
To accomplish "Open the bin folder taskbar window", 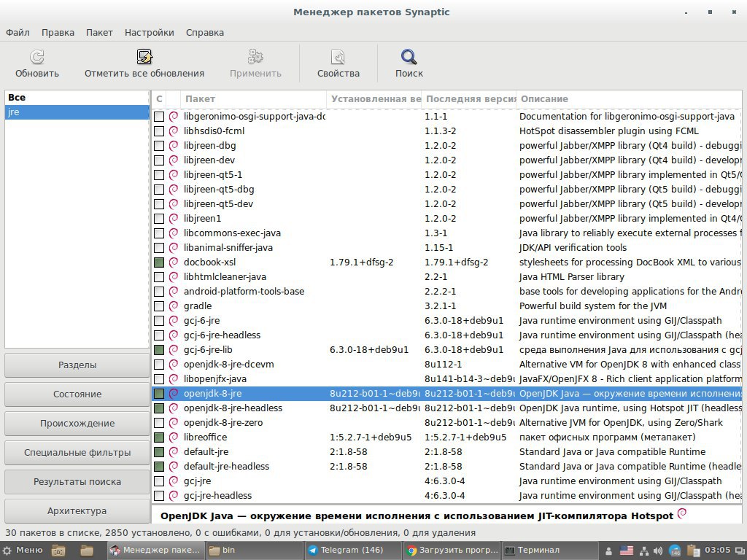I will coord(254,550).
